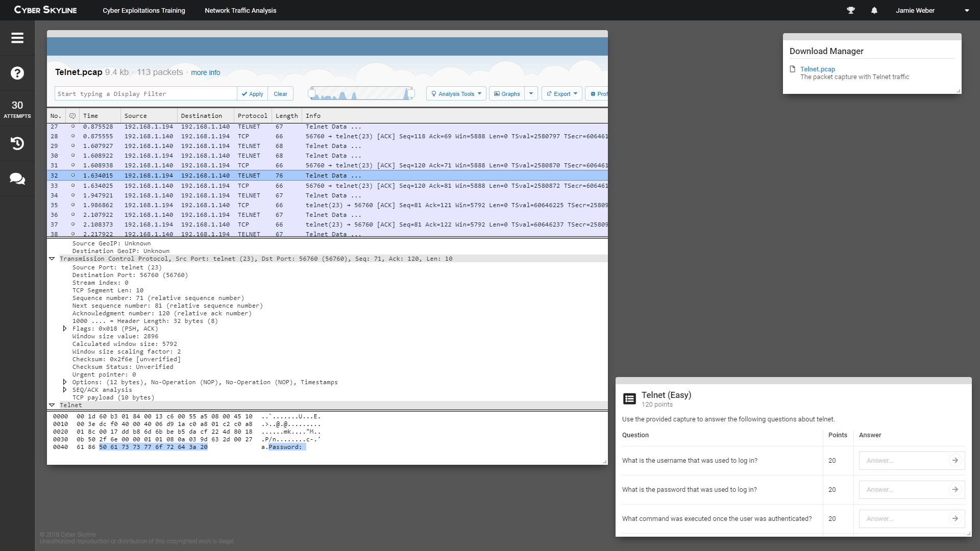The height and width of the screenshot is (551, 980).
Task: Click the Apply display filter button
Action: tap(253, 93)
